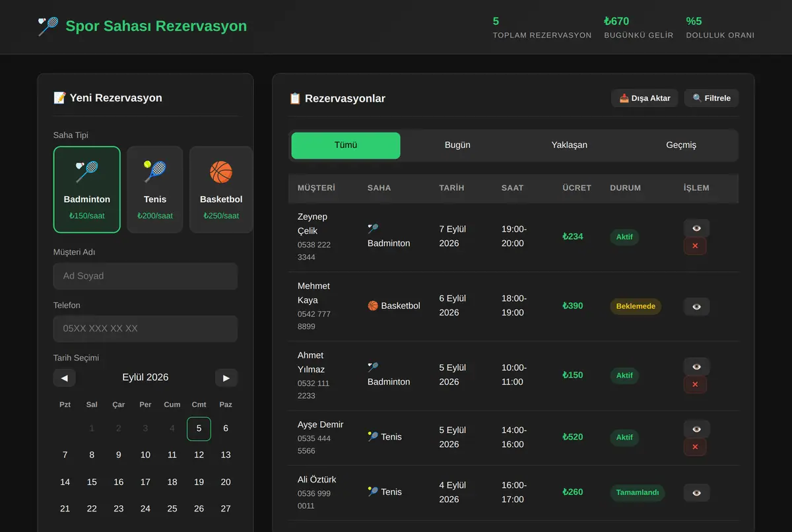View Mehmet Kaya's reservation details
The image size is (792, 532).
tap(696, 306)
